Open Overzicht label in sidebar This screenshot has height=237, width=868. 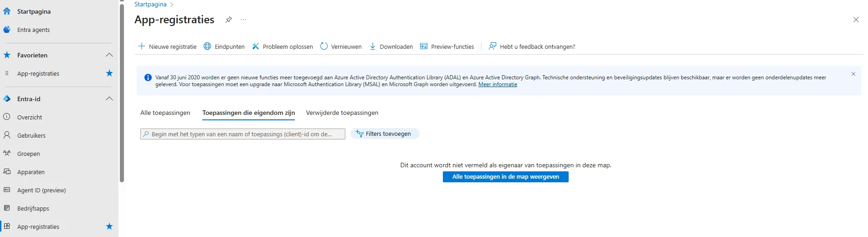[x=30, y=117]
